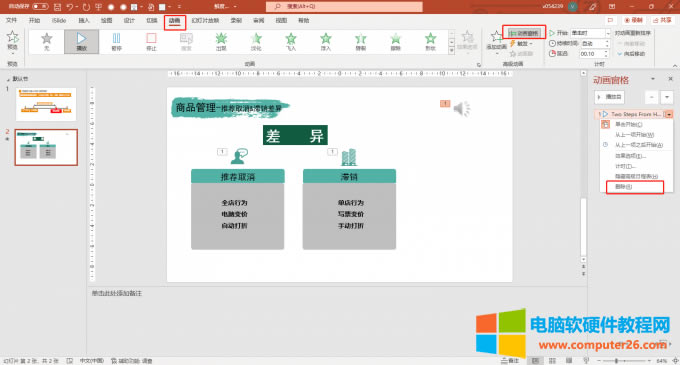Select the Pause media animation effect

click(x=116, y=42)
